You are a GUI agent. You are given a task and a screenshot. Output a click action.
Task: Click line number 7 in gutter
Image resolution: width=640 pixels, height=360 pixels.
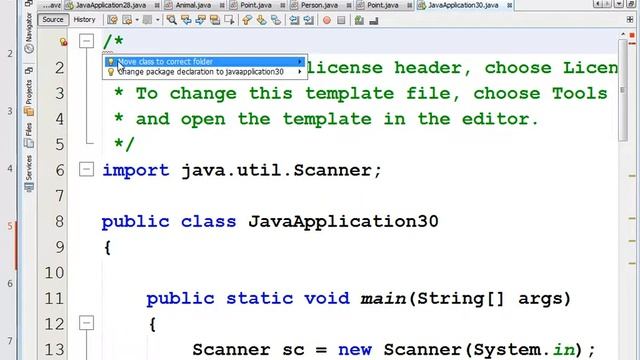tap(60, 196)
